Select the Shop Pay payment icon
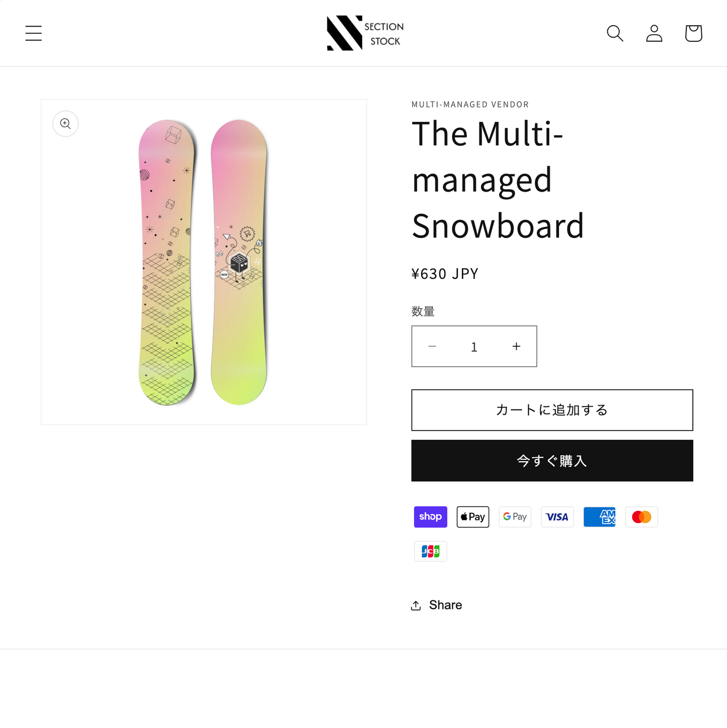Screen dimensions: 727x728 click(430, 517)
